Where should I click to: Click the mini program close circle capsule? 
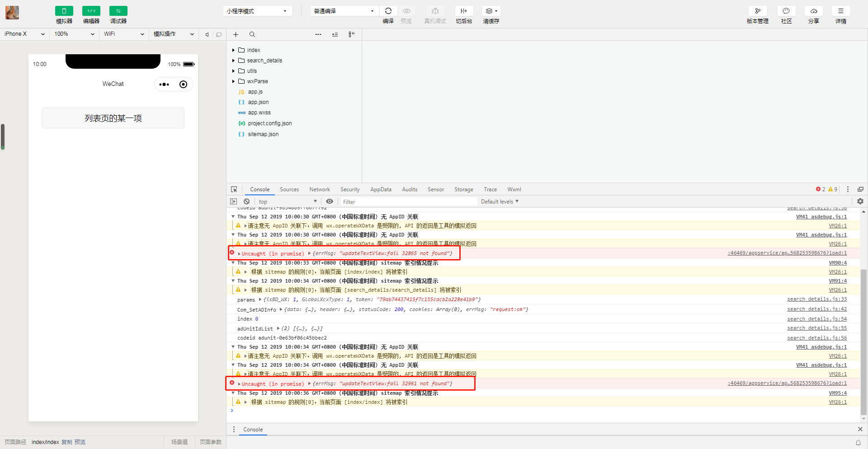pos(183,85)
